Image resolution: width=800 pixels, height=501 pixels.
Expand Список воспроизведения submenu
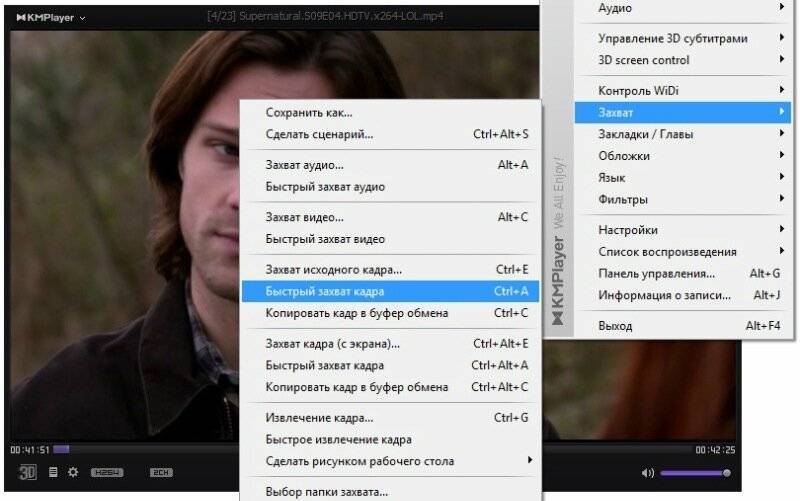[683, 252]
